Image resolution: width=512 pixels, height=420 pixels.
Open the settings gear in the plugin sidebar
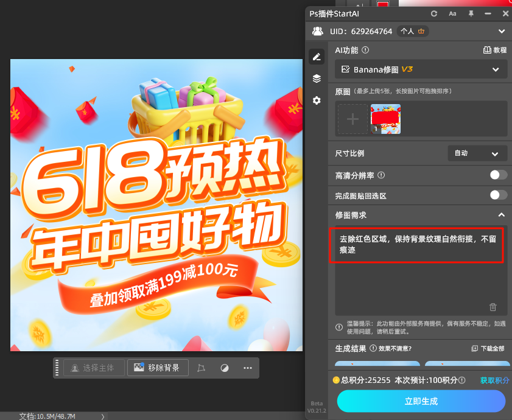click(317, 100)
